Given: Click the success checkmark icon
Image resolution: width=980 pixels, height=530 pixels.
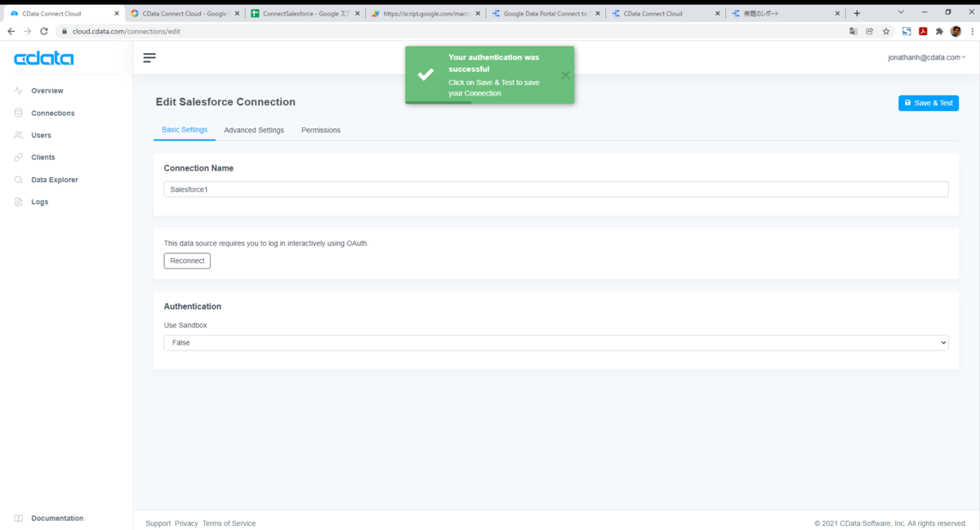Looking at the screenshot, I should click(425, 74).
